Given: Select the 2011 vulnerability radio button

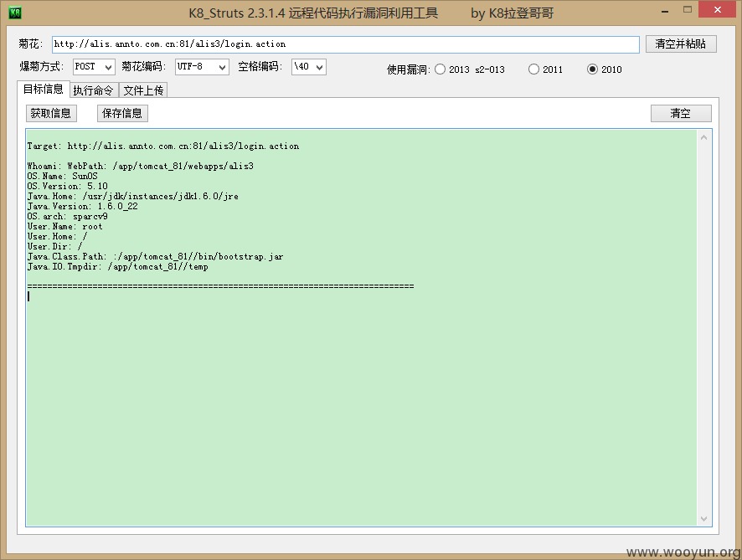Looking at the screenshot, I should click(533, 69).
